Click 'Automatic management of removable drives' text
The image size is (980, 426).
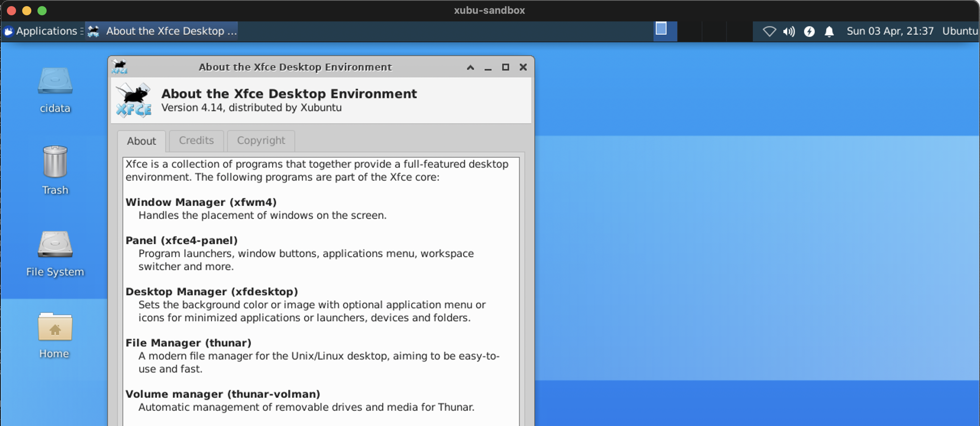tap(306, 407)
